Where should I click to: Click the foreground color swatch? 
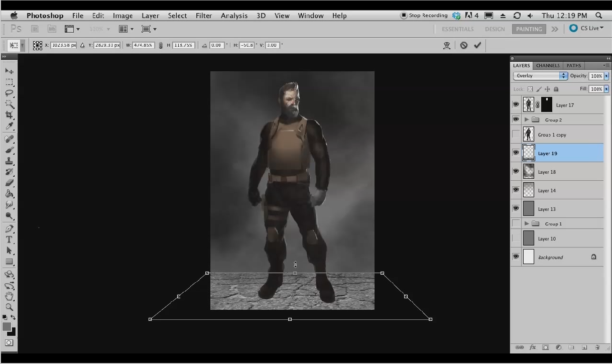[x=7, y=327]
